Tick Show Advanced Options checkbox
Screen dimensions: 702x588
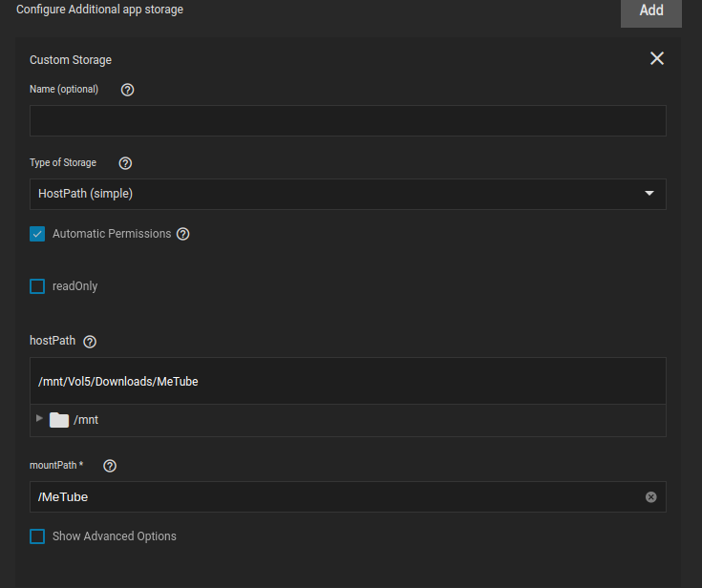(37, 536)
